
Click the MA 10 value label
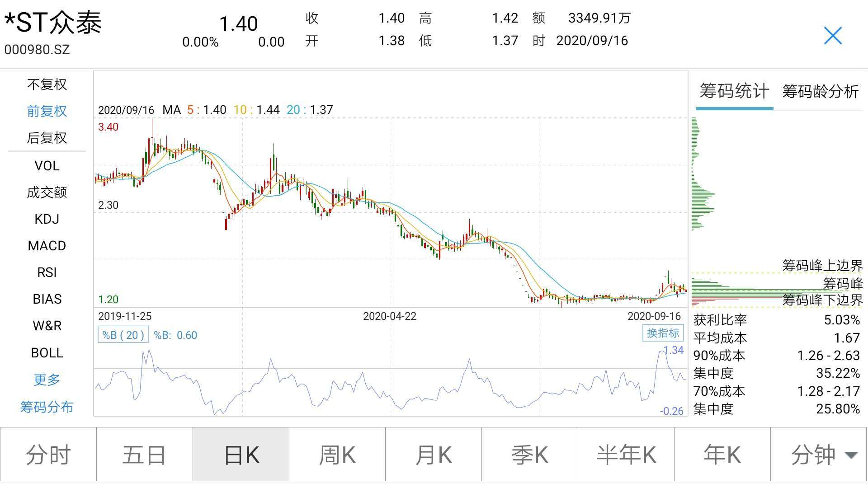point(256,110)
